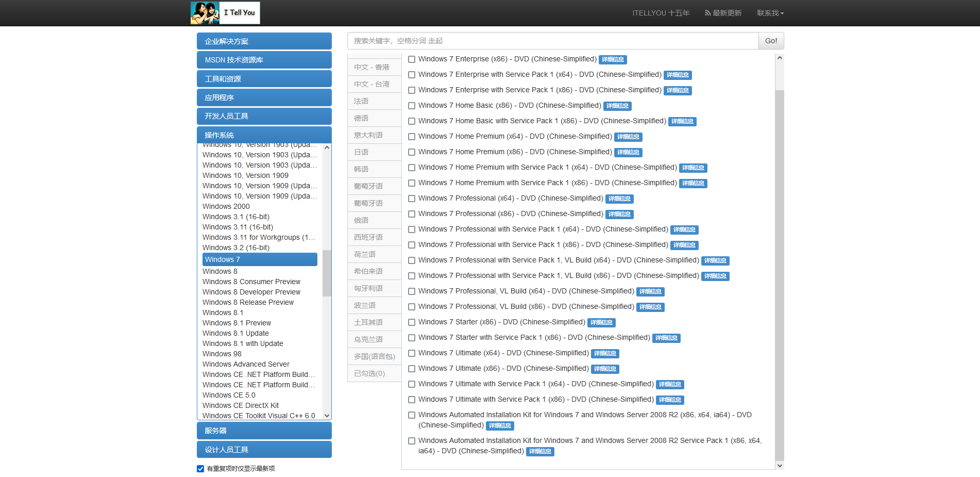Check Windows 7 Professional (x64) DVD checkbox
The height and width of the screenshot is (477, 980).
click(412, 199)
